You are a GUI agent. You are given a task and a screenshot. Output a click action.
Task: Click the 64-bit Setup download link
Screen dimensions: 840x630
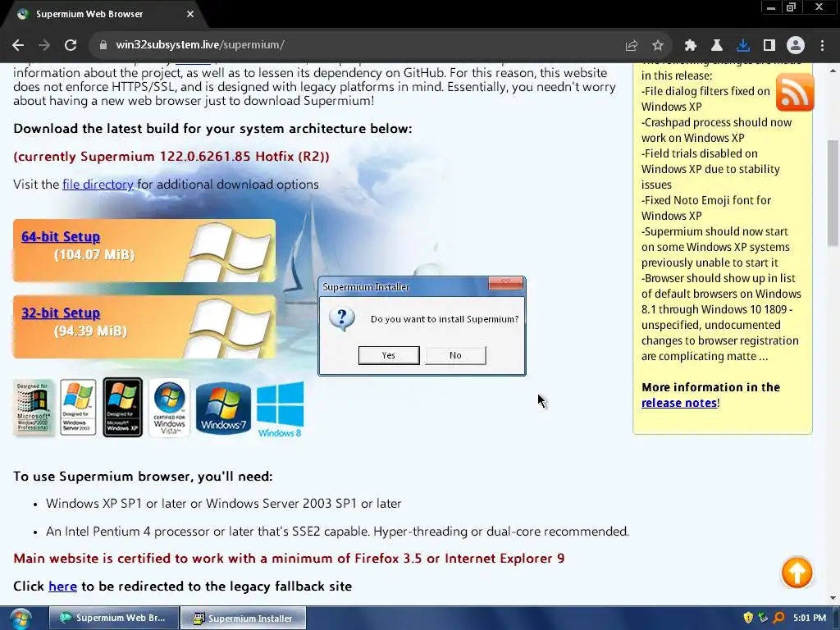pyautogui.click(x=61, y=237)
